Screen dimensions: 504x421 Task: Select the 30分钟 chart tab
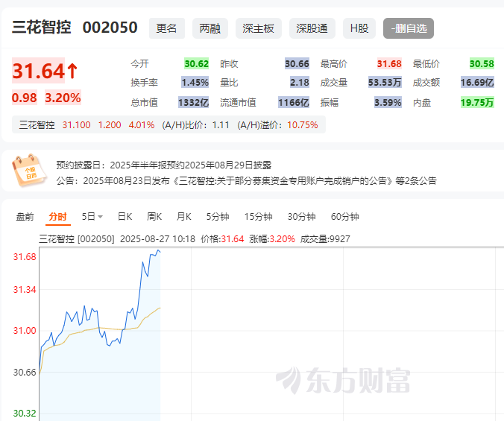tap(301, 217)
